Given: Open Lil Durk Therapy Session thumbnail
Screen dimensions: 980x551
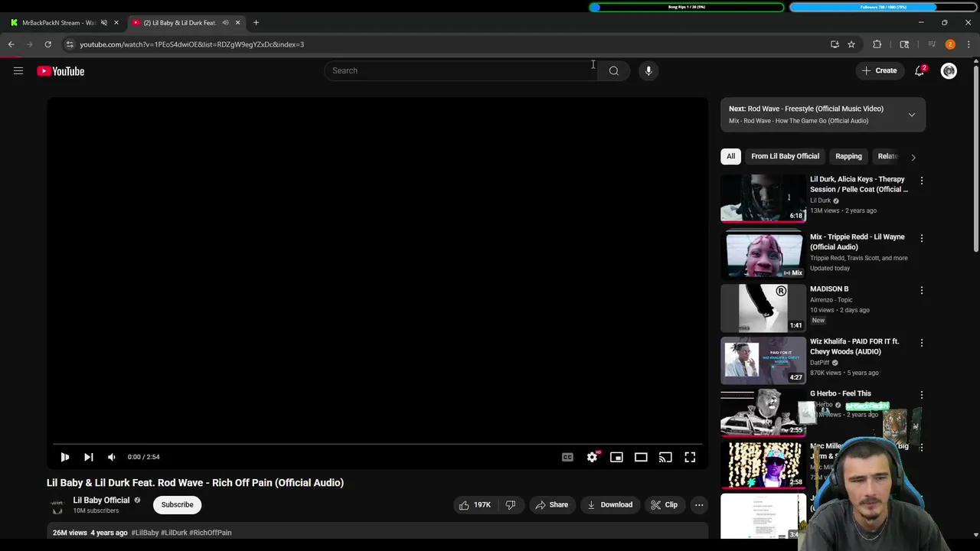Looking at the screenshot, I should (x=763, y=197).
